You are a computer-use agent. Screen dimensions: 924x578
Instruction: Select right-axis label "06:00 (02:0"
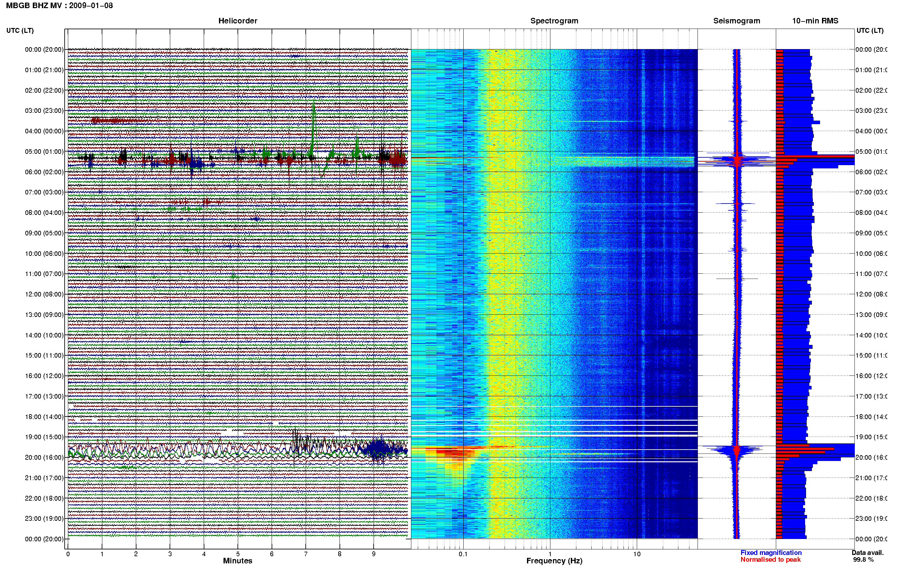pos(871,172)
